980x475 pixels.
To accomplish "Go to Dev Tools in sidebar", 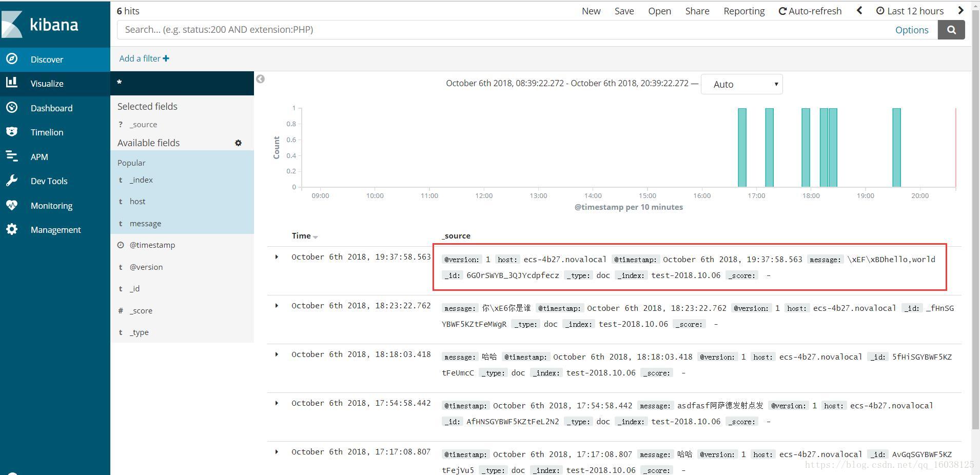I will click(x=55, y=181).
